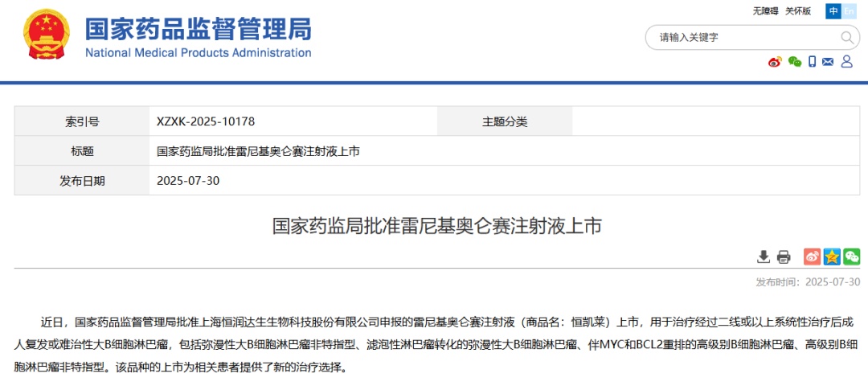Click the National Medical Products Administration subtitle

[x=199, y=53]
